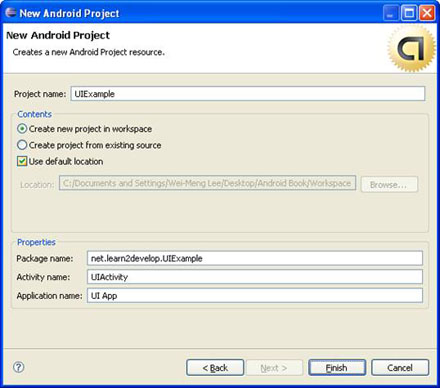The image size is (440, 388).
Task: Click the Application name field
Action: (x=255, y=296)
